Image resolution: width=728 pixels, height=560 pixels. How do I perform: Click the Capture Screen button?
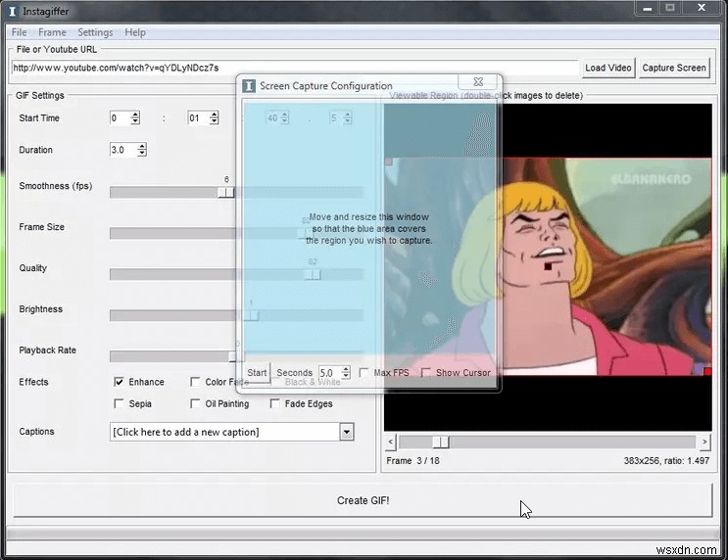674,68
